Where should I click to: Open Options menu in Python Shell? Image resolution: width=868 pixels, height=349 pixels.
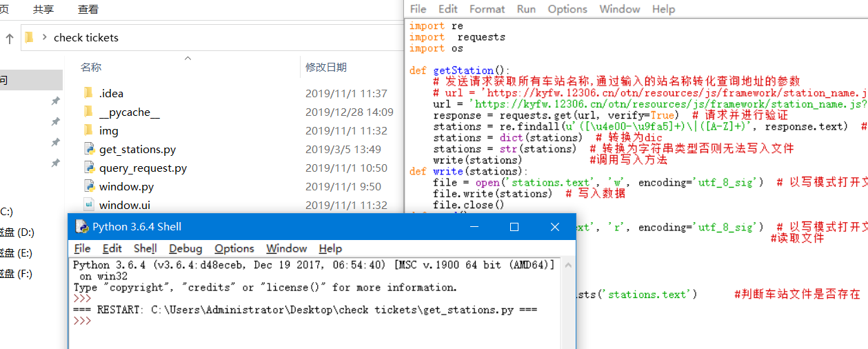tap(234, 248)
